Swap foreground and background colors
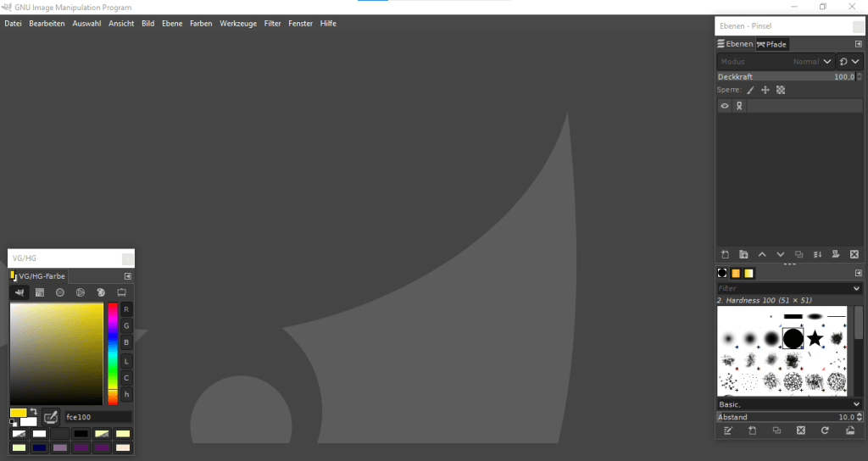Viewport: 868px width, 461px height. pos(33,411)
